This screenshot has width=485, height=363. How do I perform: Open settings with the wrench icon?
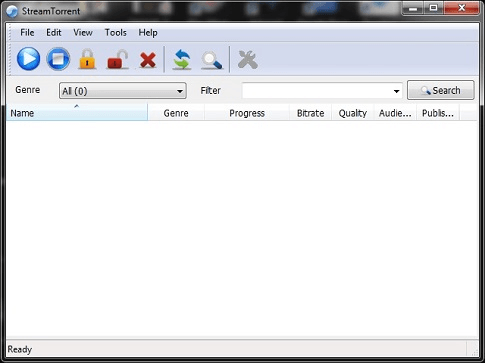[247, 60]
